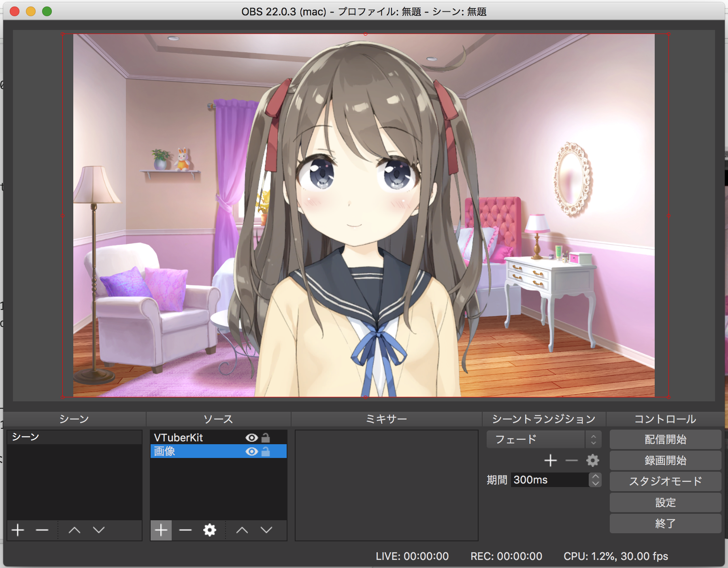This screenshot has width=728, height=568.
Task: Open source properties gear icon
Action: coord(210,530)
